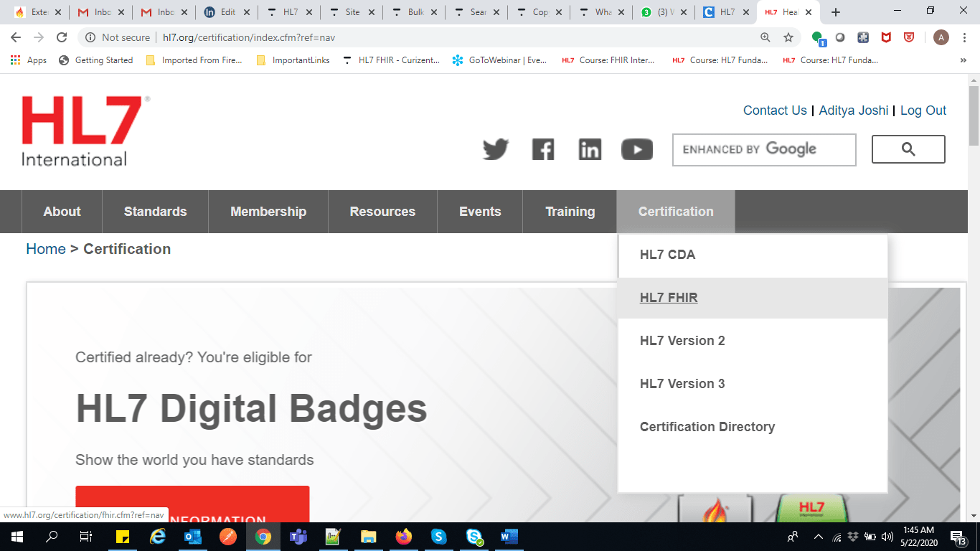Open Course: FHIR Inter... bookmark
Viewport: 980px width, 551px height.
point(608,60)
